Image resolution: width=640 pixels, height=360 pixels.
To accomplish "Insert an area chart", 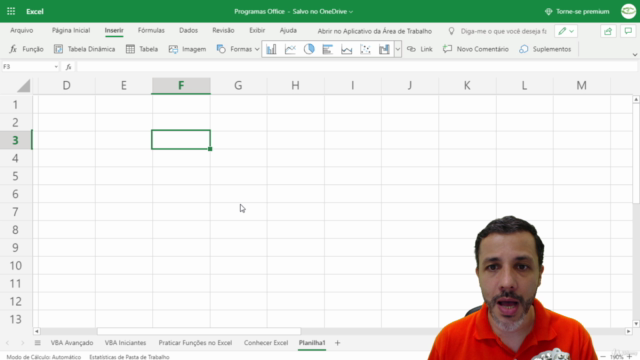I will (x=347, y=49).
